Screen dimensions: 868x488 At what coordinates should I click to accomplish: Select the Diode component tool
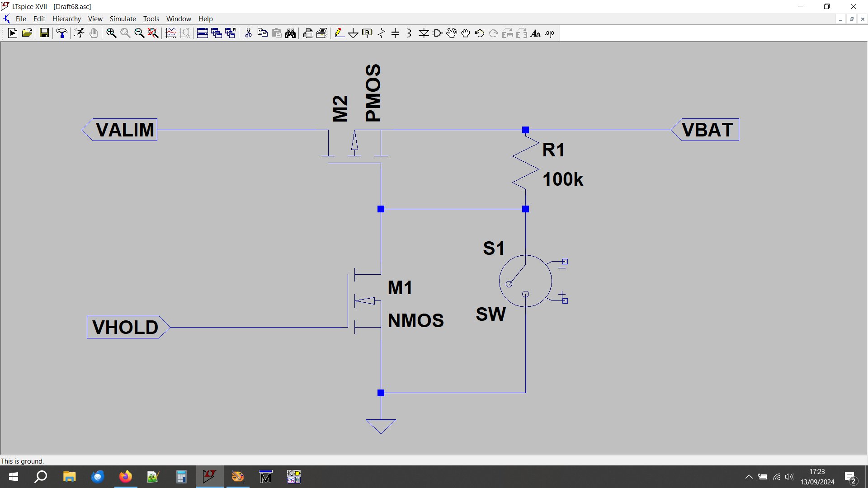424,33
